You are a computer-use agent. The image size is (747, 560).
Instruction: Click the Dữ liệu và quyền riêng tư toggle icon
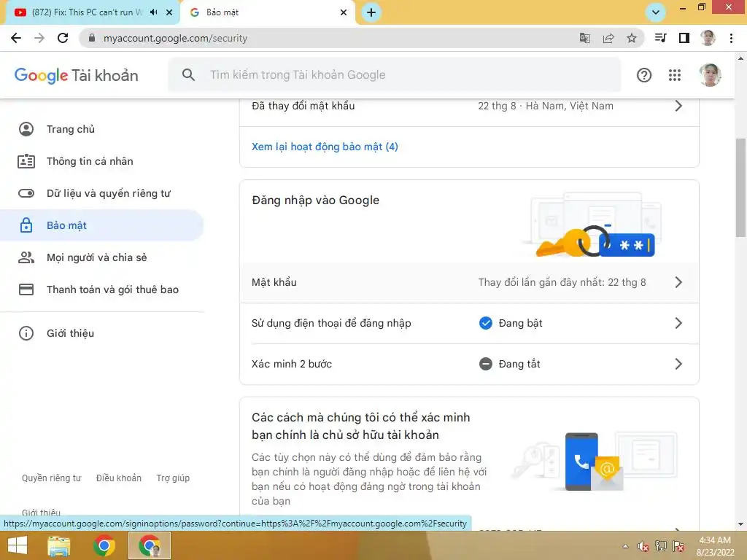pos(26,193)
